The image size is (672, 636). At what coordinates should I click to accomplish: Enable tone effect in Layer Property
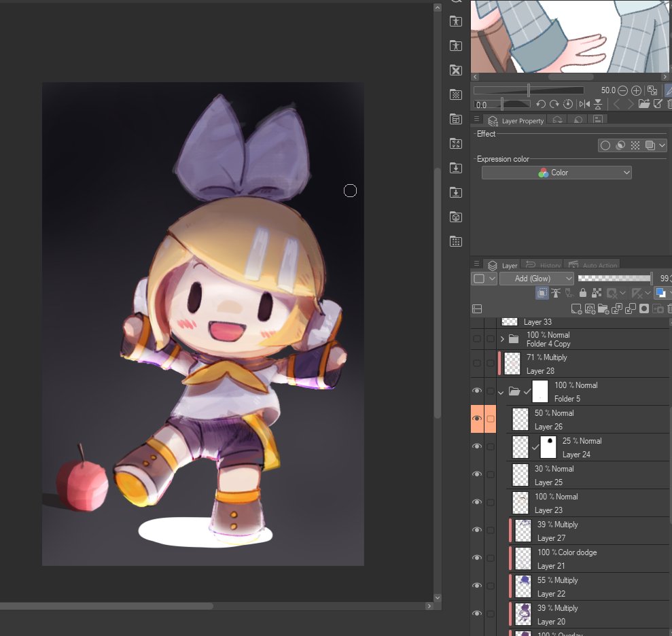tap(635, 145)
